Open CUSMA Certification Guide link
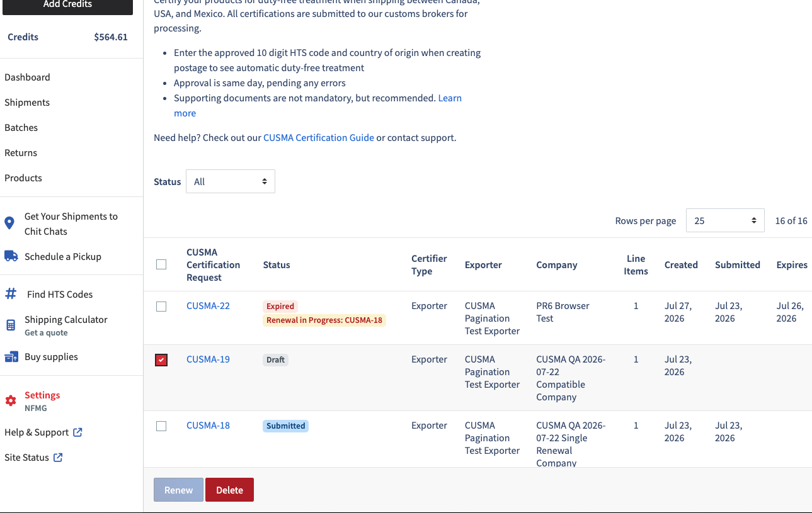812x513 pixels. (x=319, y=137)
